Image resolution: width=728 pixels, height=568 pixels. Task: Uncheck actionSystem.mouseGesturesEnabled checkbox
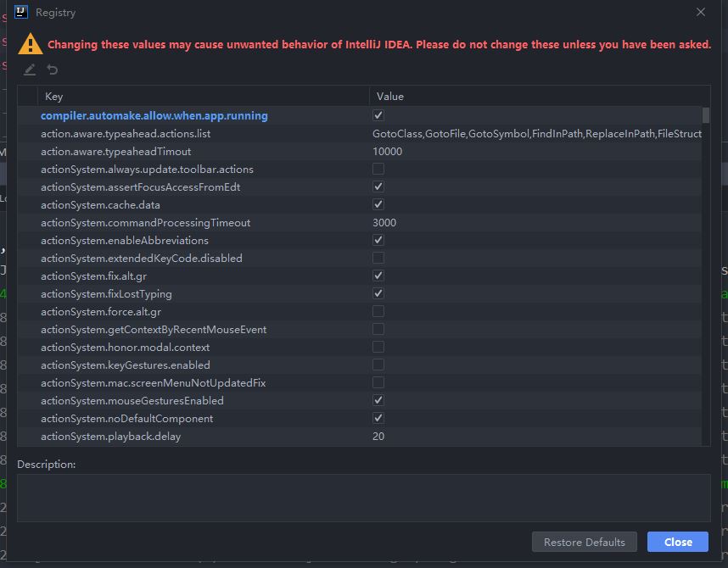pyautogui.click(x=378, y=401)
